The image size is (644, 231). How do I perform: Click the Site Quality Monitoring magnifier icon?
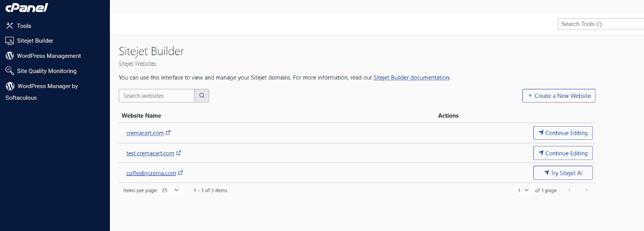[10, 71]
